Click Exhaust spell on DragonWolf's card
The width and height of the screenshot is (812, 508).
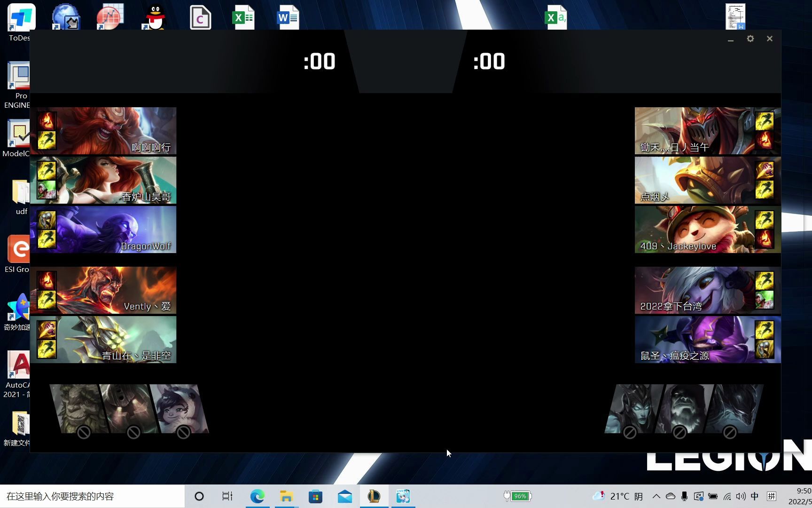coord(47,220)
